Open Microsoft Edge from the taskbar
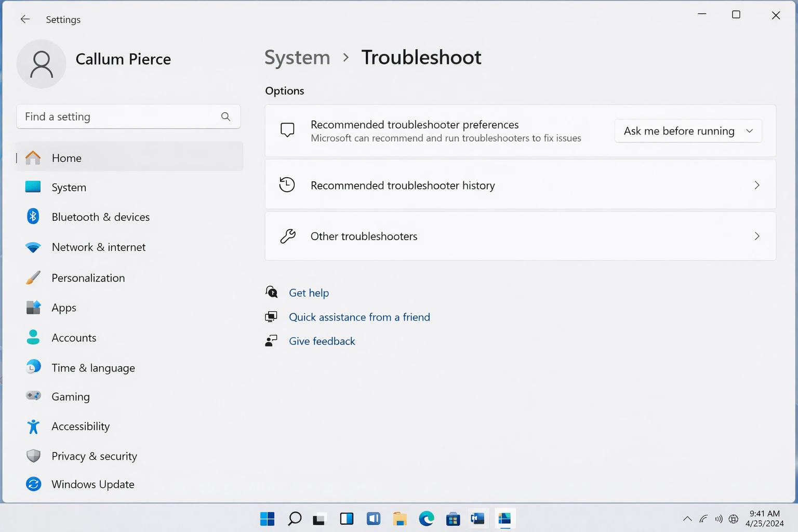The width and height of the screenshot is (798, 532). (426, 518)
